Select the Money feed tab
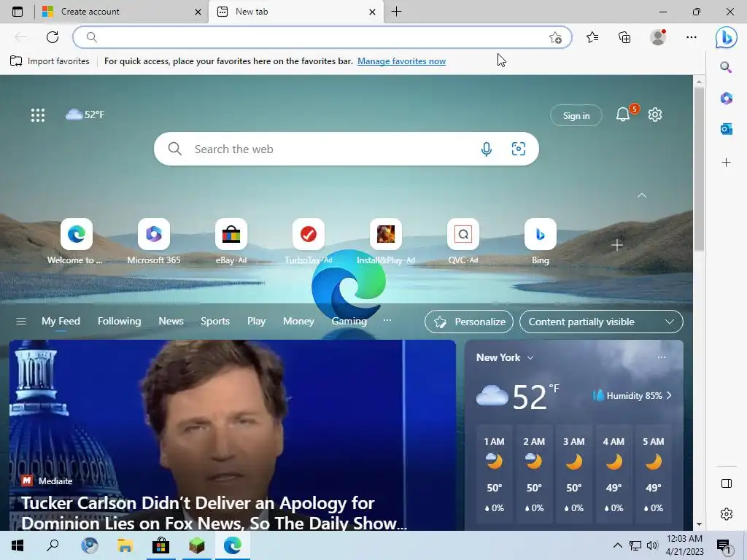Screen dimensions: 747x560 298,322
